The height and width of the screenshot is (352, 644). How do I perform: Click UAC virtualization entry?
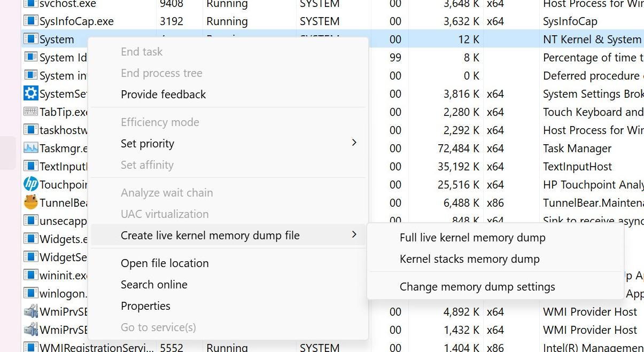[228, 214]
